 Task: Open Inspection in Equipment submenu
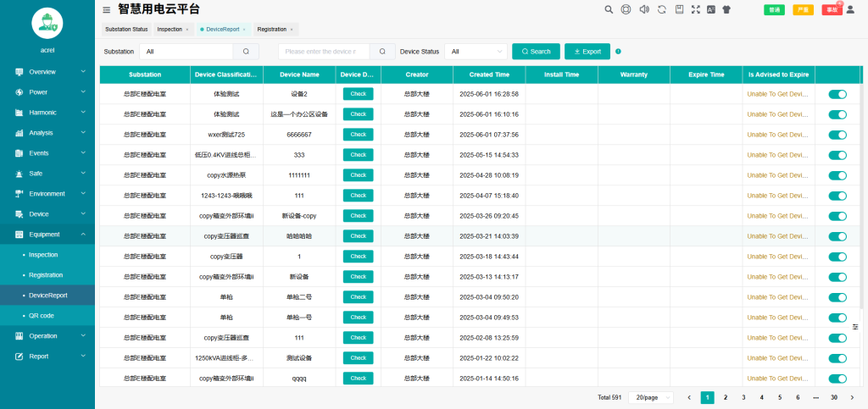coord(47,255)
